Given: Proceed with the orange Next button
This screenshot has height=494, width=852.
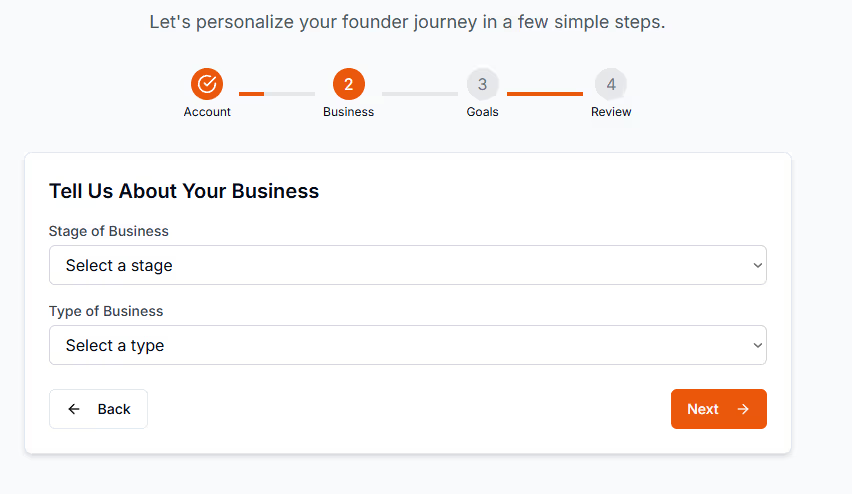Looking at the screenshot, I should (718, 409).
